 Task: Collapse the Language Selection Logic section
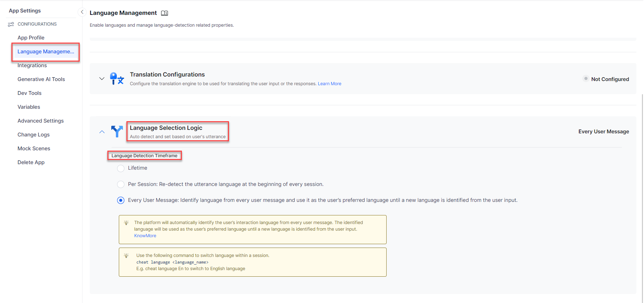click(x=102, y=132)
